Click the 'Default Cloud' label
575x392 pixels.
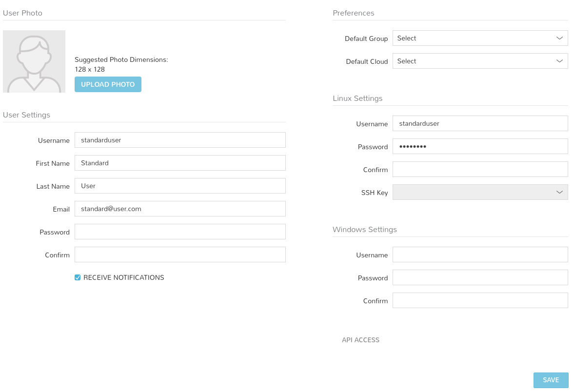coord(367,61)
